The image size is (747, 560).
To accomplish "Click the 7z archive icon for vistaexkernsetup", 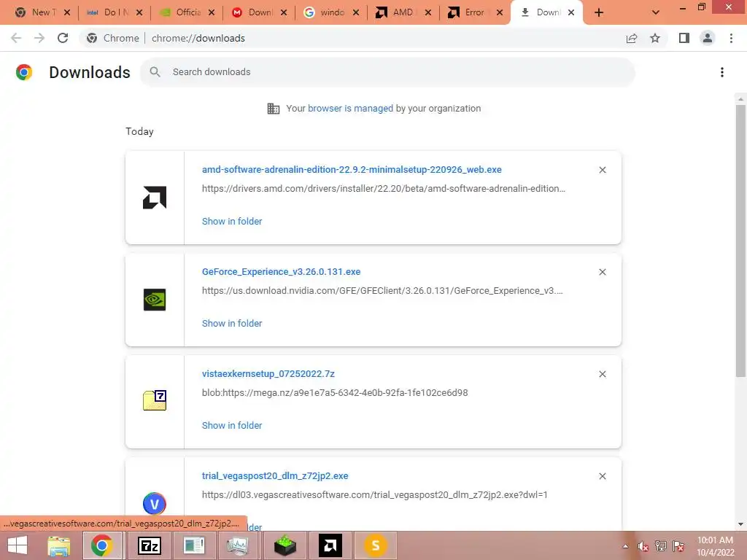I will pos(155,400).
